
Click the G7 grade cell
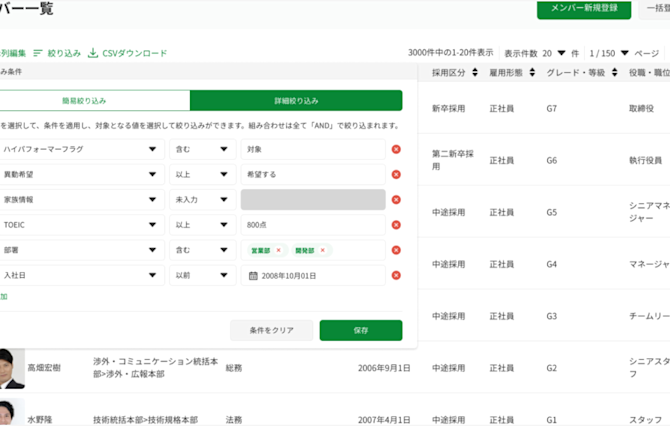click(x=552, y=109)
